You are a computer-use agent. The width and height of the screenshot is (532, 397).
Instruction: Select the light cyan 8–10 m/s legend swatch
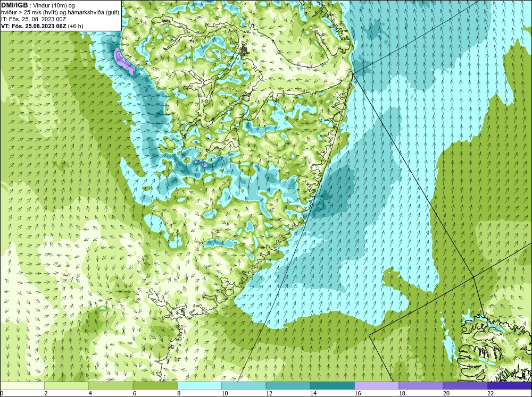tap(199, 385)
